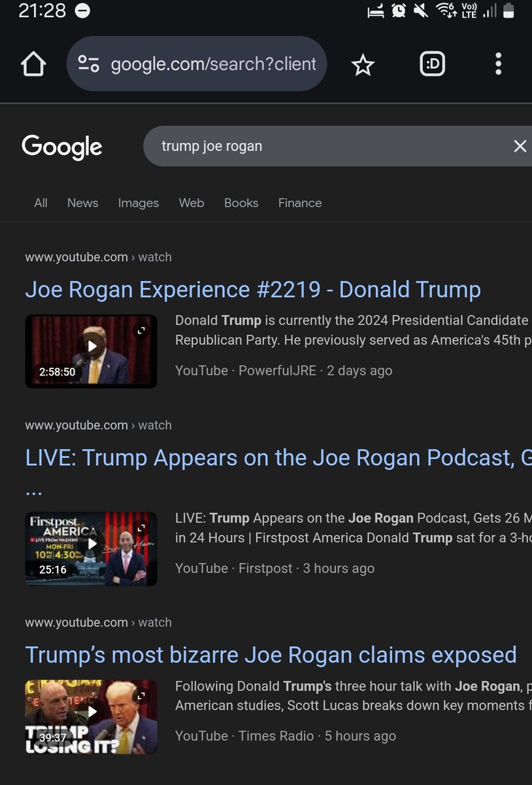
Task: Expand preview icon on Firstpost thumbnail
Action: click(x=142, y=527)
